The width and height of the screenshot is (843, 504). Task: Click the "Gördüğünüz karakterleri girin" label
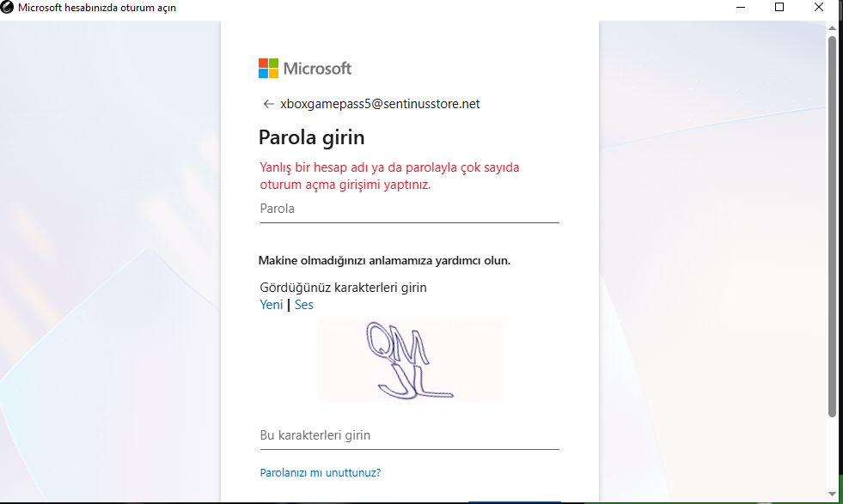point(343,288)
